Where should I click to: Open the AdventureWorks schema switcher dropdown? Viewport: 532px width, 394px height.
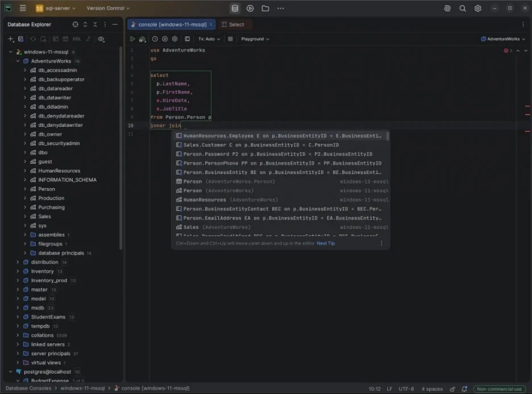(x=503, y=39)
